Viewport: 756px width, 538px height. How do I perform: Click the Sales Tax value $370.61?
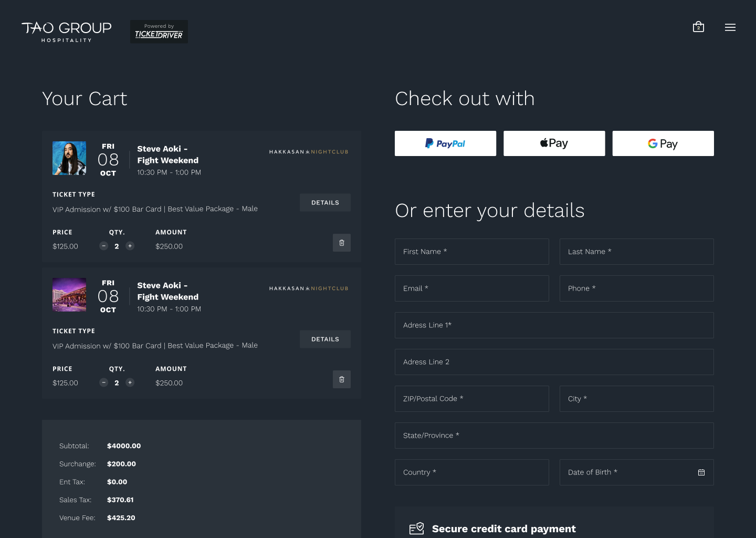coord(120,500)
